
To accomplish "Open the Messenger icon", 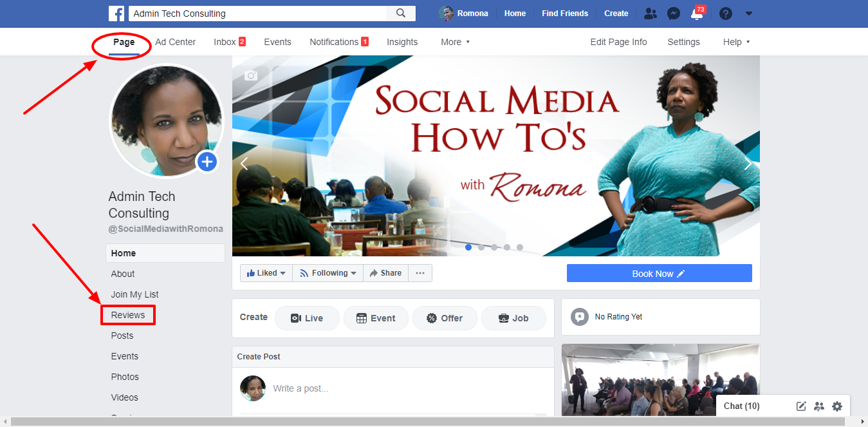I will [674, 14].
